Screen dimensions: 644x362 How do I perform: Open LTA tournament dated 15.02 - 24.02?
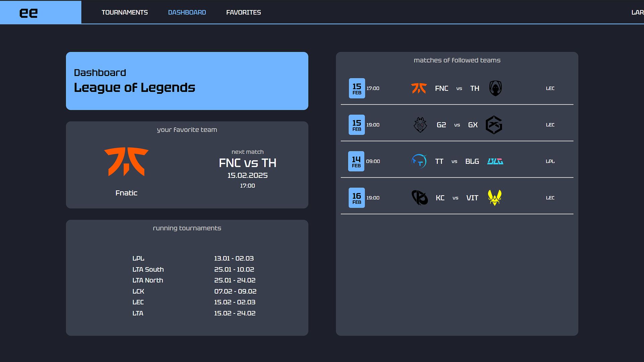(x=138, y=313)
